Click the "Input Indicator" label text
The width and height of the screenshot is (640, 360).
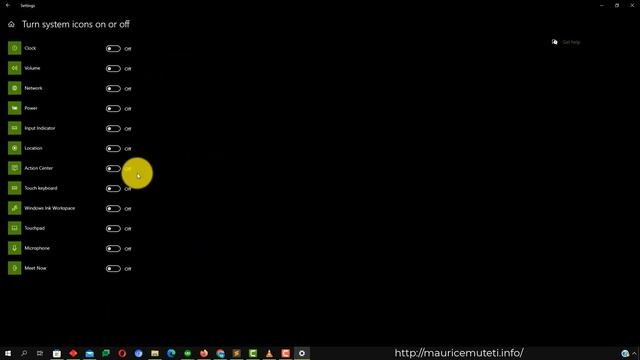click(x=40, y=128)
